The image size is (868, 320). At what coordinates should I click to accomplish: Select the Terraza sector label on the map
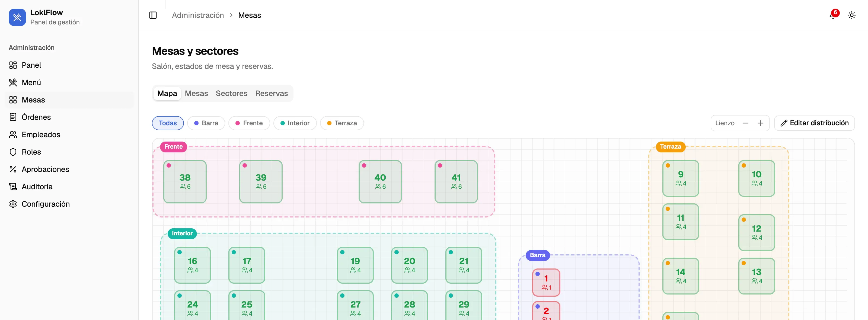click(671, 146)
